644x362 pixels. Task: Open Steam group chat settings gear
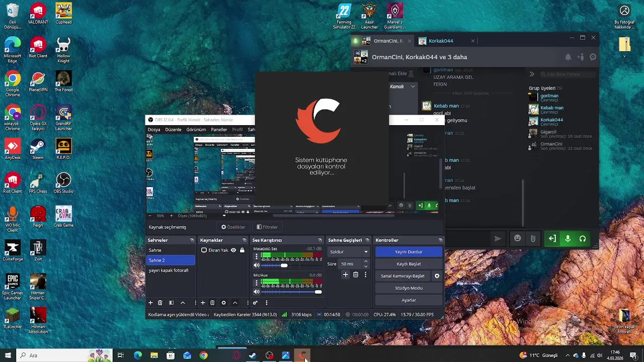[x=593, y=57]
